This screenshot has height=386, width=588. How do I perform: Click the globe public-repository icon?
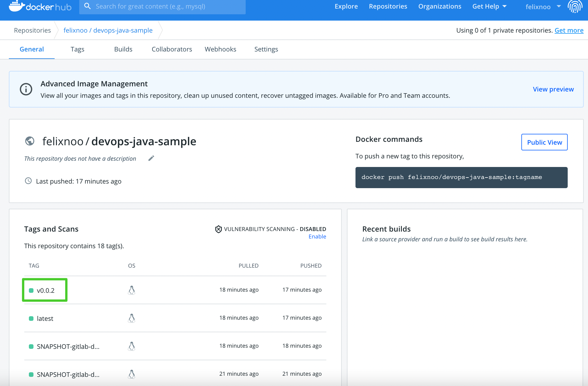[x=30, y=141]
